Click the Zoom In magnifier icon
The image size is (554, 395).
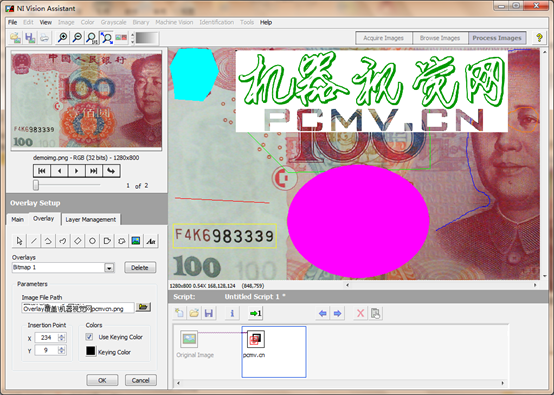(63, 37)
